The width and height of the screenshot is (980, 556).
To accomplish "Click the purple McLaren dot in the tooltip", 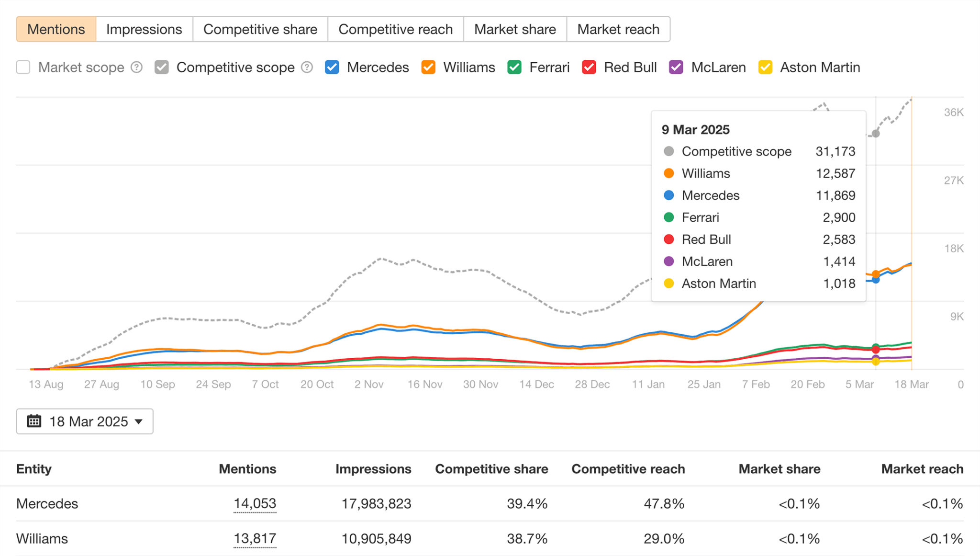I will (668, 261).
